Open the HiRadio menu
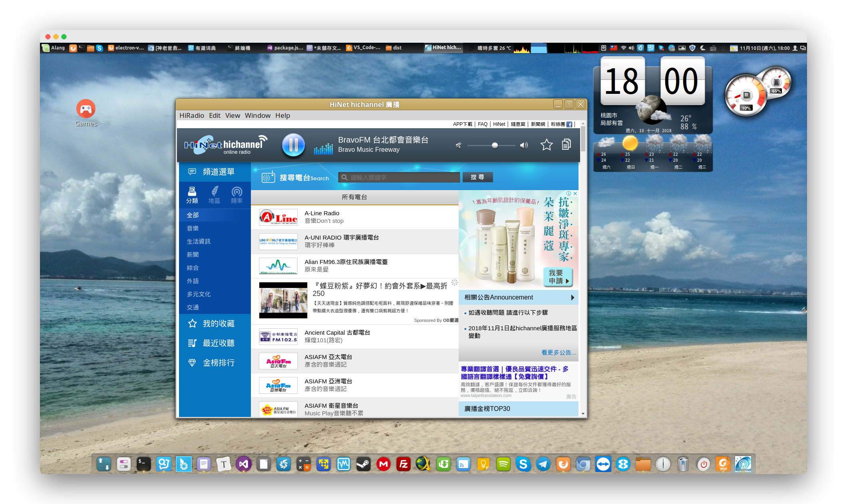Screen dimensions: 847x504 (x=191, y=115)
